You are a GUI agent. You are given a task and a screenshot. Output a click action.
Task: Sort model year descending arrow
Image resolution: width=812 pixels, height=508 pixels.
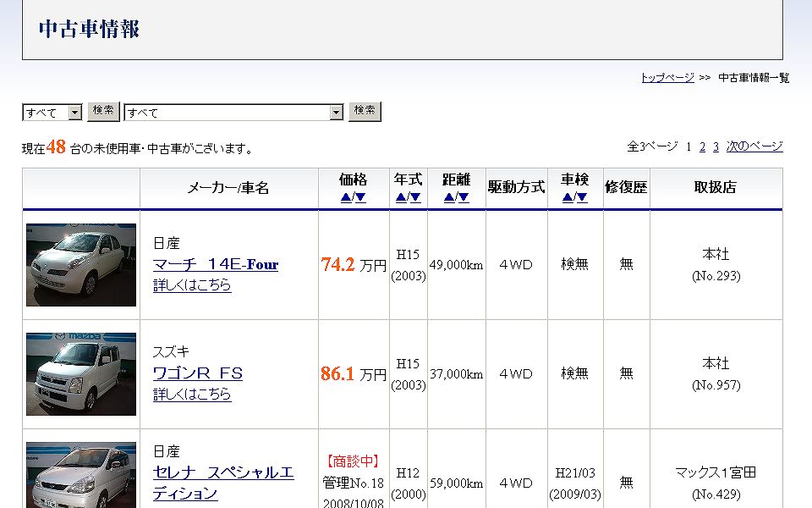(x=415, y=197)
